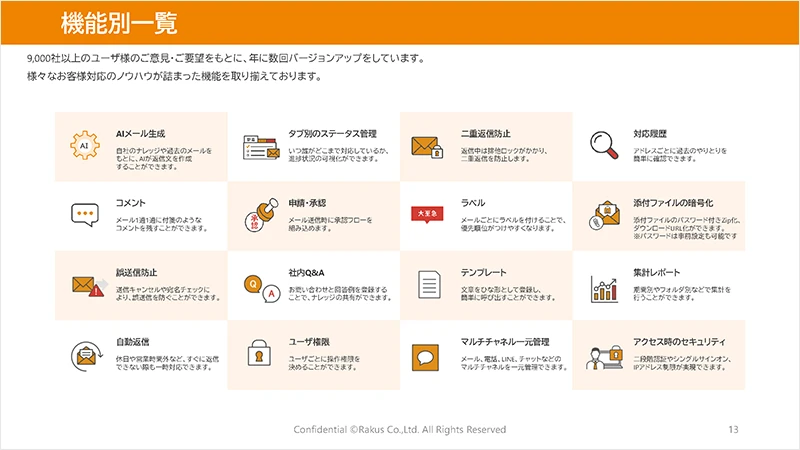Click the description under マルチチャネル一元管理
This screenshot has height=450, width=800.
pyautogui.click(x=514, y=363)
